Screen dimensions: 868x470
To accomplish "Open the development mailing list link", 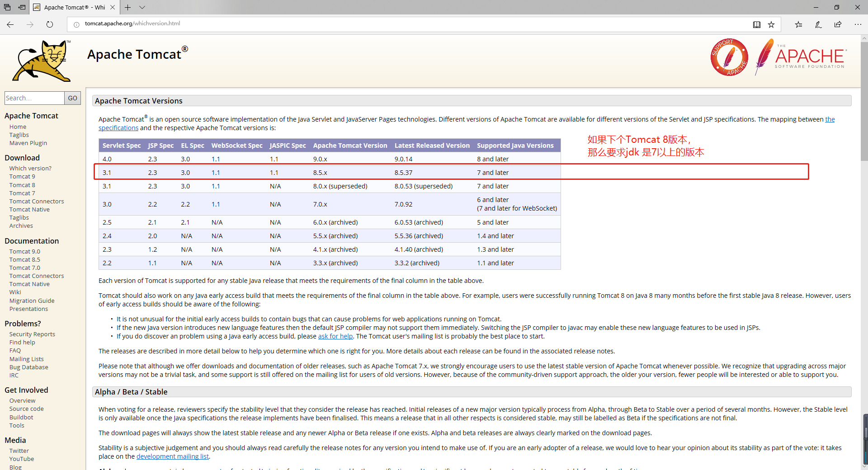I will click(172, 456).
